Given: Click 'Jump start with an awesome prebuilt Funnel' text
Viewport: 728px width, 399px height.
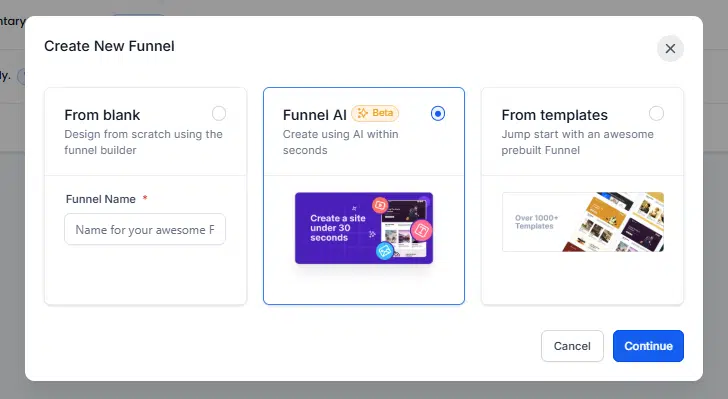Looking at the screenshot, I should click(577, 142).
